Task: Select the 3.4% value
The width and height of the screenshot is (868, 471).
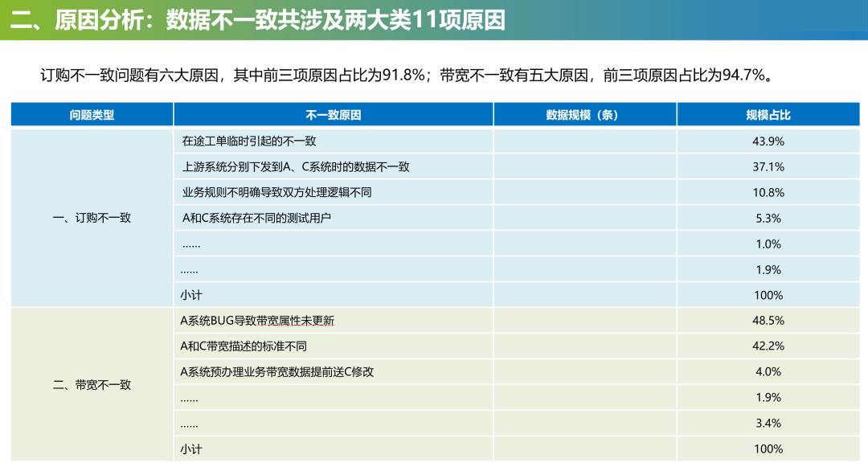Action: (x=768, y=424)
